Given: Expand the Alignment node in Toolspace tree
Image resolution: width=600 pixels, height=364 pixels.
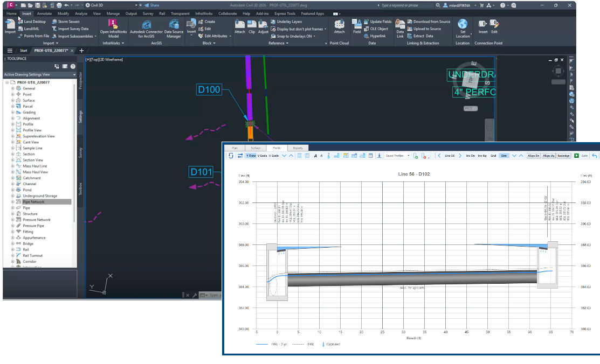Looking at the screenshot, I should pos(12,118).
